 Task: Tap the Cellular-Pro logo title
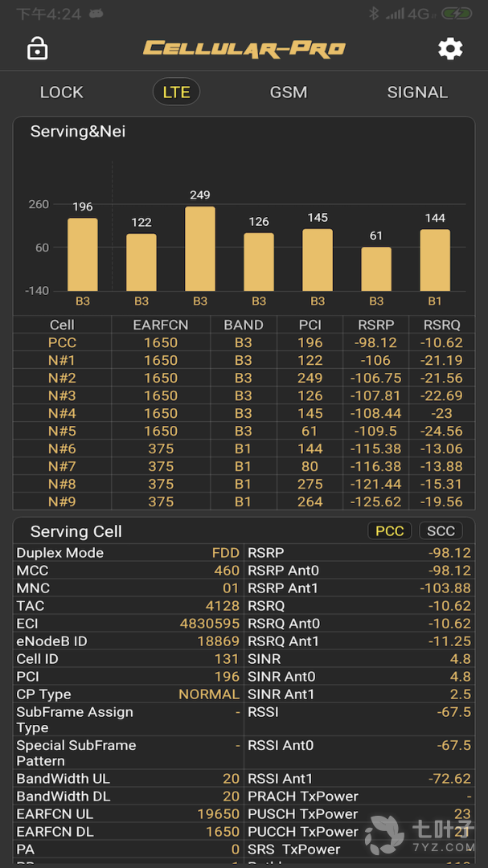244,49
